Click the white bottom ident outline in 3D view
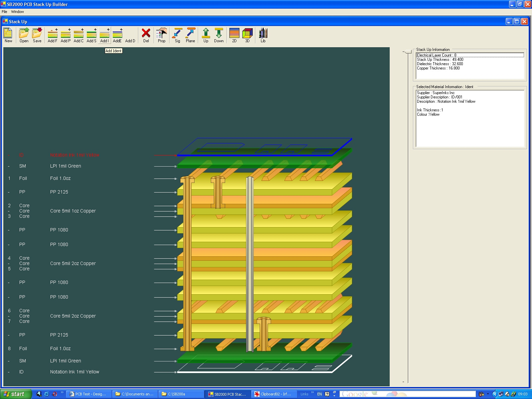Image resolution: width=532 pixels, height=399 pixels. point(264,364)
